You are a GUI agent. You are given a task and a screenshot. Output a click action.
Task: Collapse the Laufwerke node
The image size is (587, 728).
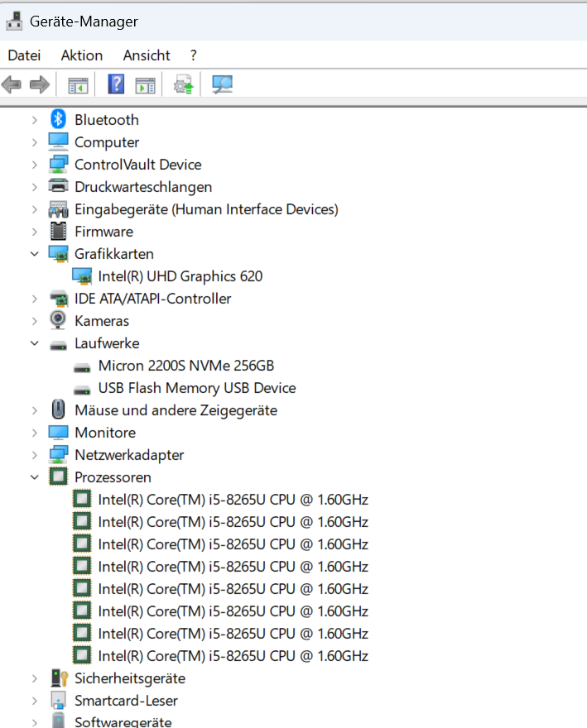[35, 343]
